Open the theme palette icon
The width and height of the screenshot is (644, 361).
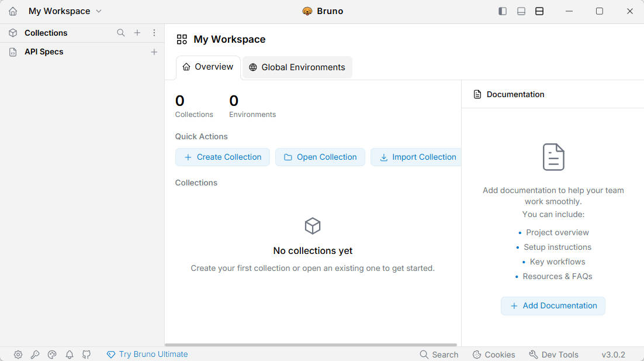tap(52, 355)
